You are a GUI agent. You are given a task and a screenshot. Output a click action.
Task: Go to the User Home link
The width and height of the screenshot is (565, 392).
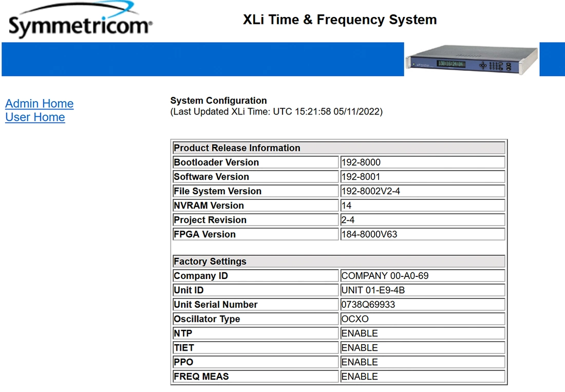(x=35, y=117)
